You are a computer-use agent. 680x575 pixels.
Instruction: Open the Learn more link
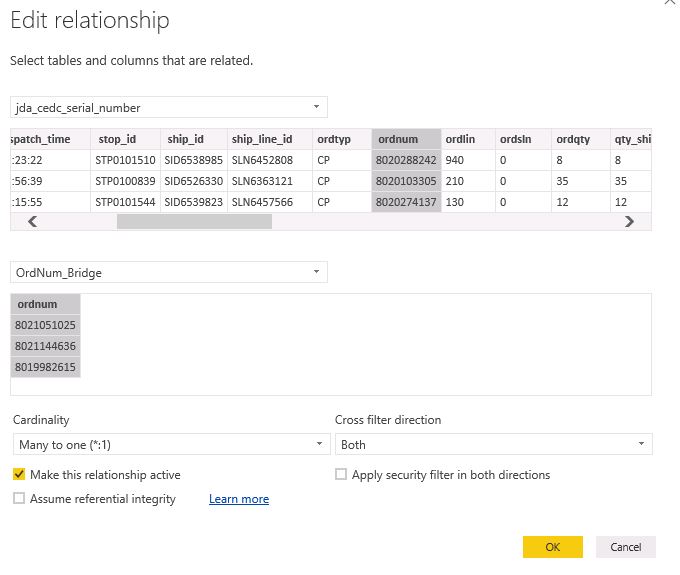[x=239, y=499]
